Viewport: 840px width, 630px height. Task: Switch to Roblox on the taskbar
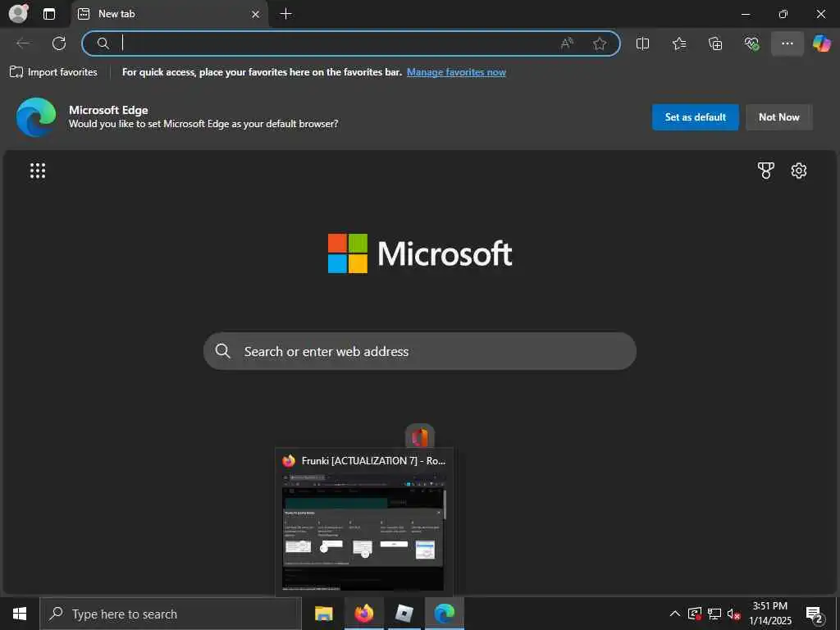[404, 614]
